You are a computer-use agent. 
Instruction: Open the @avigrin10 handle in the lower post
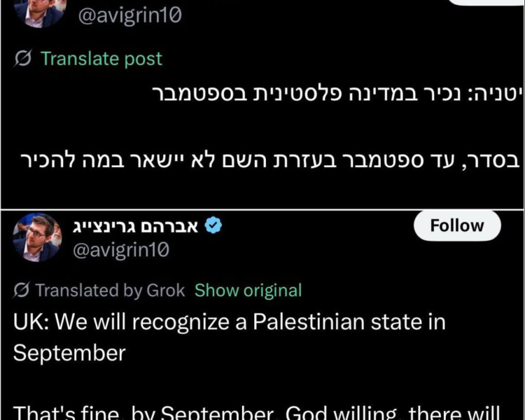click(x=121, y=250)
